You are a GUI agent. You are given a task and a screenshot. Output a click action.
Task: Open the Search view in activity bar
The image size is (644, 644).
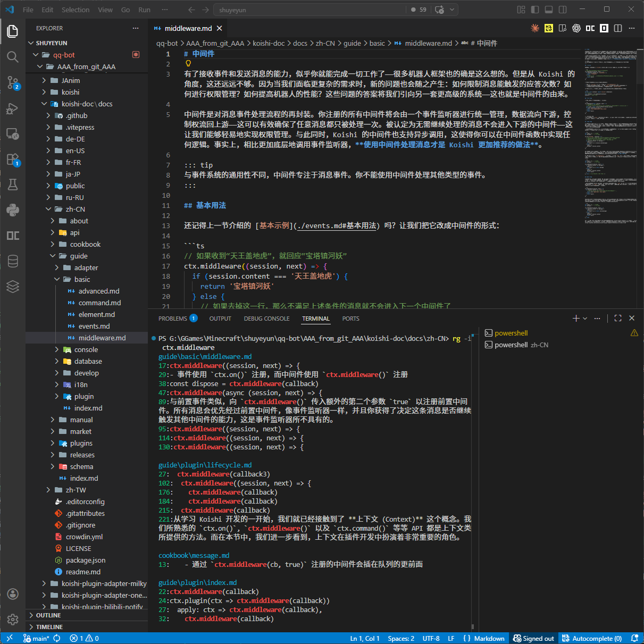13,57
